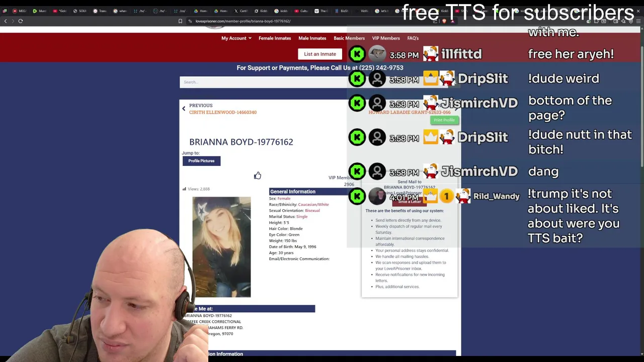Viewport: 644px width, 362px height.
Task: Open next profile Howard Labadie Grant-62633-066
Action: point(410,113)
